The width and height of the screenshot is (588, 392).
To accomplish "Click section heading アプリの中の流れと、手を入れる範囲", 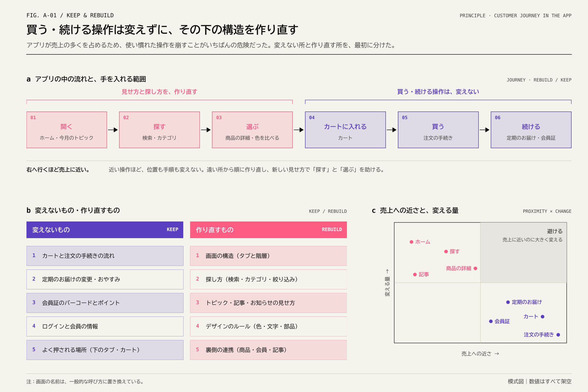I will click(x=91, y=79).
